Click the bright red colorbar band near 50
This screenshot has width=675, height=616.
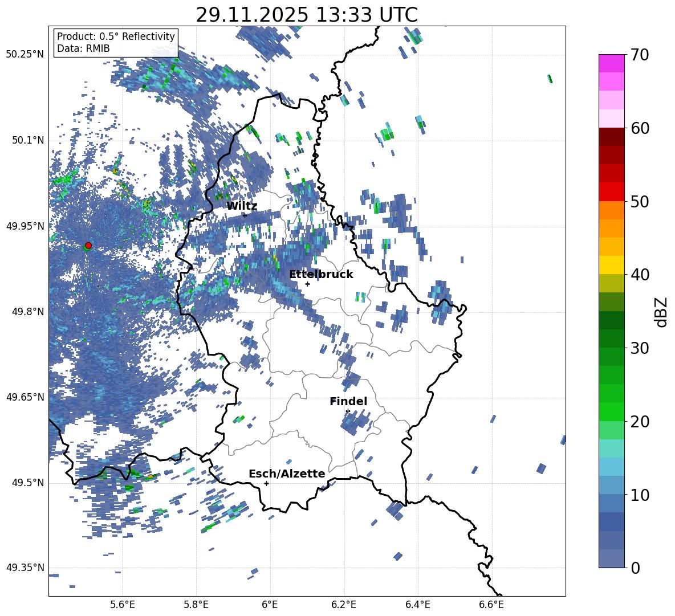click(611, 192)
